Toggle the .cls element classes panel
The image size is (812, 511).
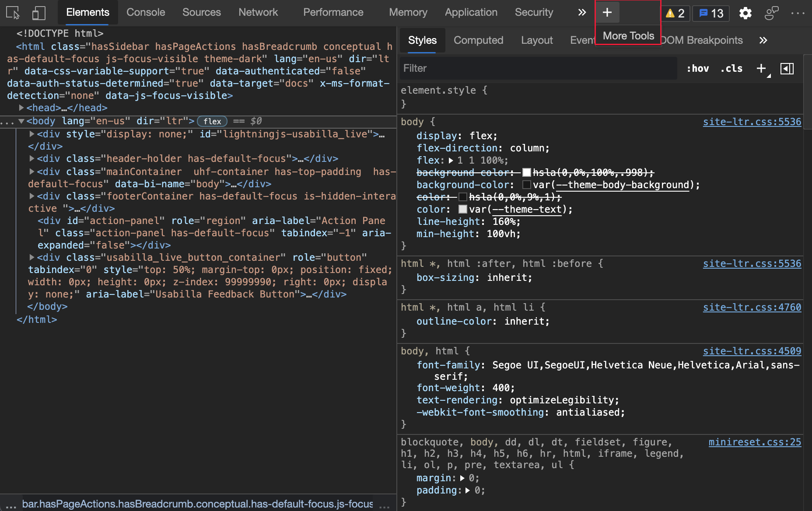[731, 68]
